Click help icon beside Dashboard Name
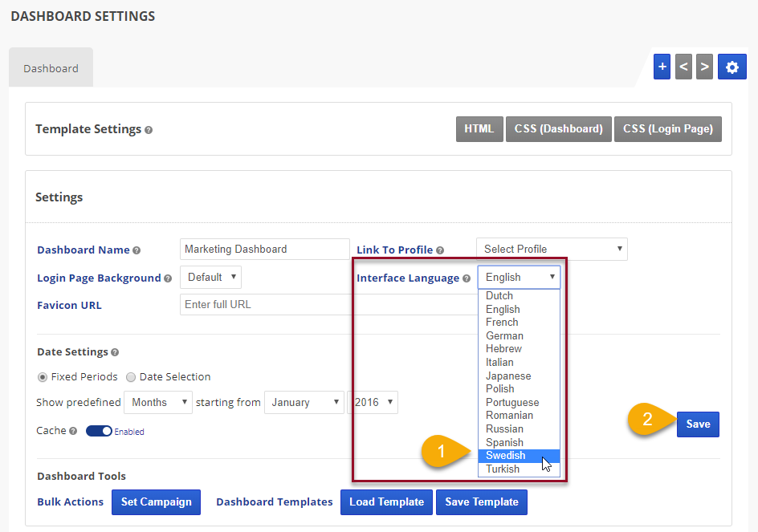The image size is (758, 532). (x=137, y=250)
